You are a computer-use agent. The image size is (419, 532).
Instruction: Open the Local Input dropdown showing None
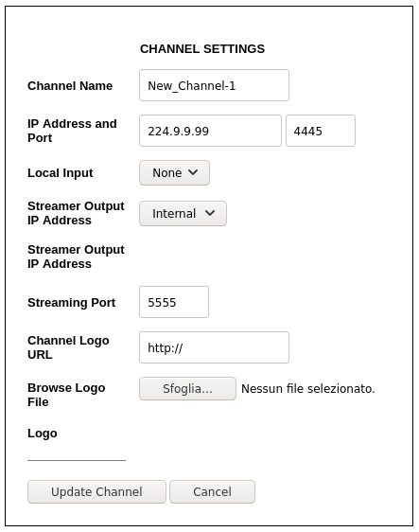click(x=174, y=172)
